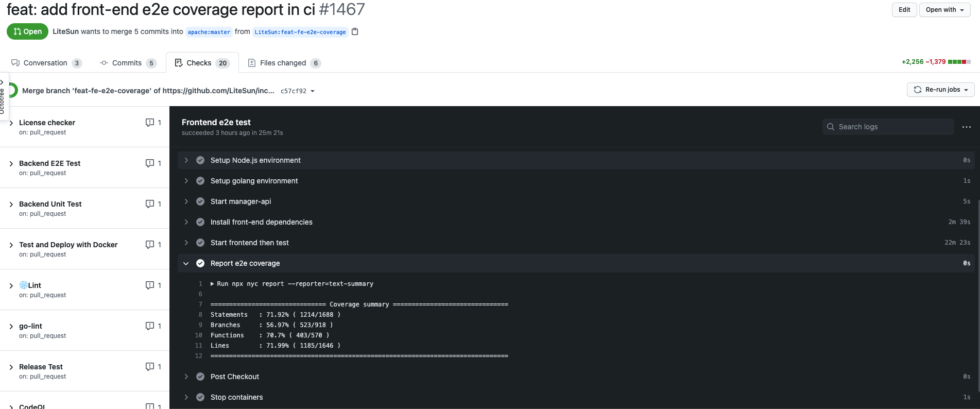Open the LiteSun:feat-fe-e2e-coverage branch link
980x409 pixels.
tap(300, 32)
